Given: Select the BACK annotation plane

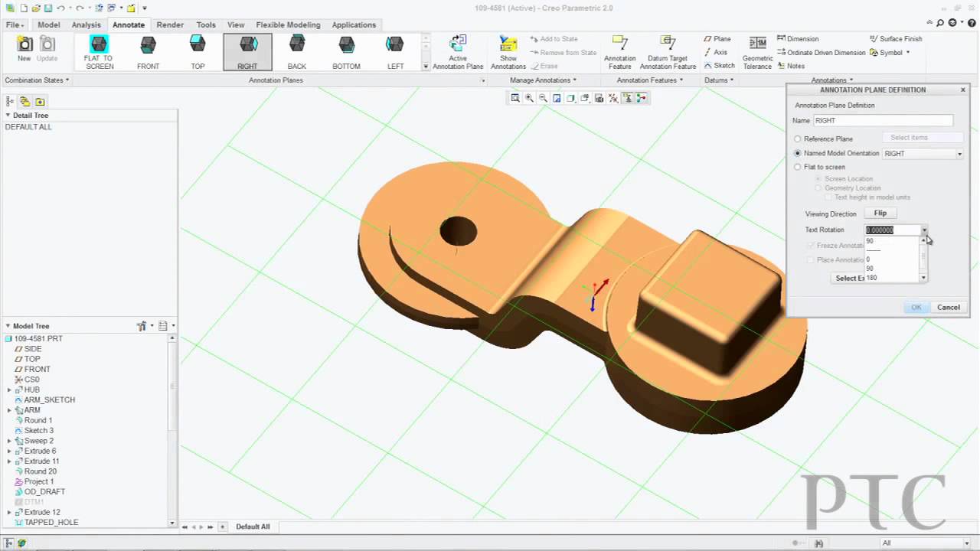Looking at the screenshot, I should click(297, 52).
